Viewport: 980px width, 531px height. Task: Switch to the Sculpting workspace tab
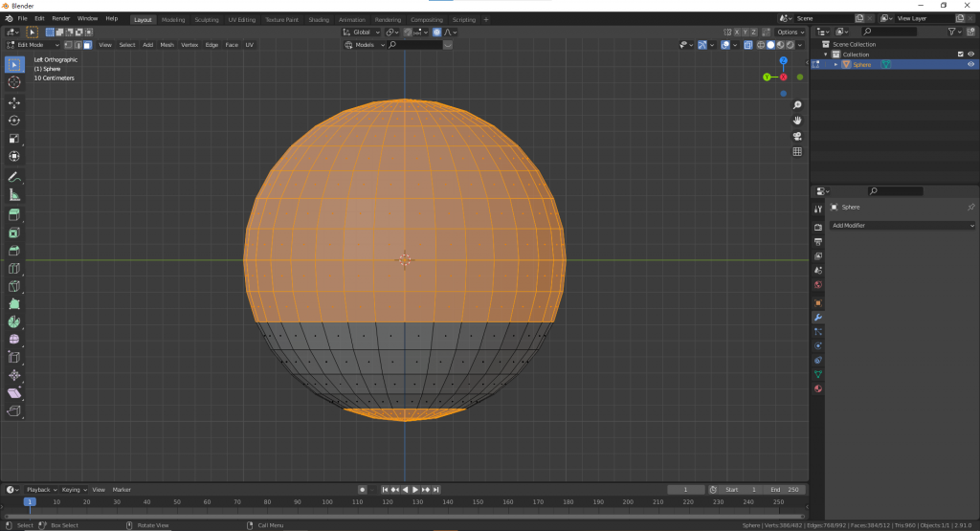click(x=206, y=19)
